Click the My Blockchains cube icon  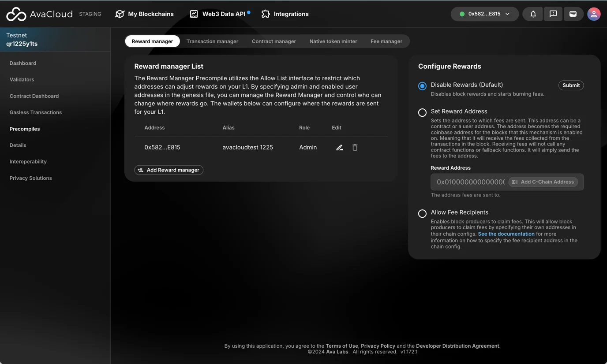120,14
